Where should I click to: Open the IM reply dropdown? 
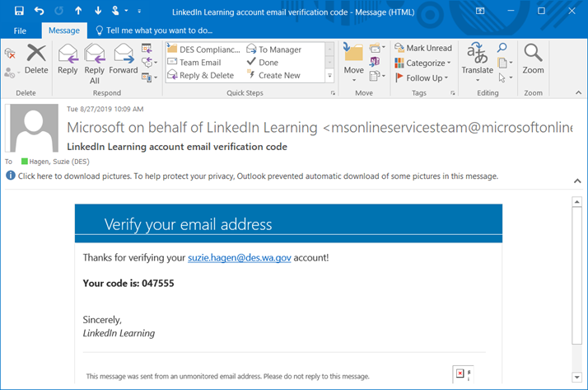[149, 63]
